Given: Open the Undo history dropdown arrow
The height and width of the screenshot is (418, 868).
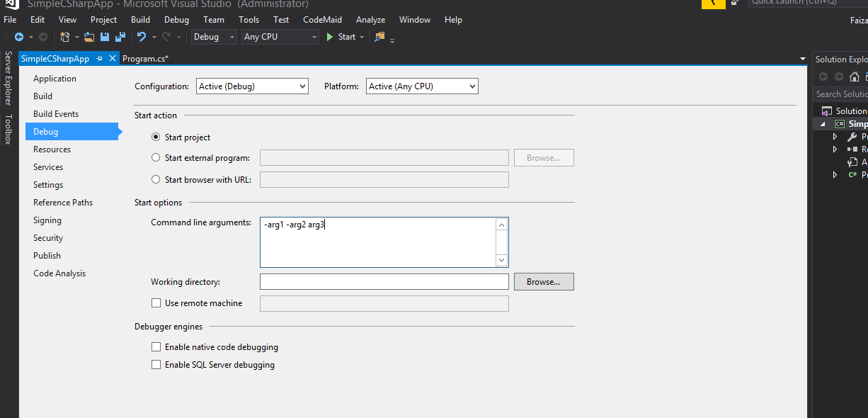Looking at the screenshot, I should click(x=153, y=37).
